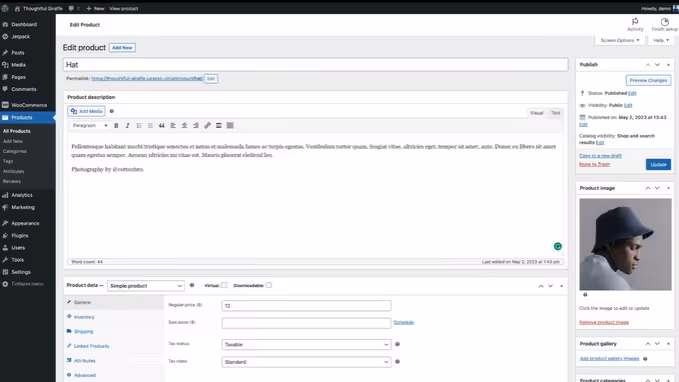Expand the Help dropdown
This screenshot has width=679, height=382.
coord(661,40)
